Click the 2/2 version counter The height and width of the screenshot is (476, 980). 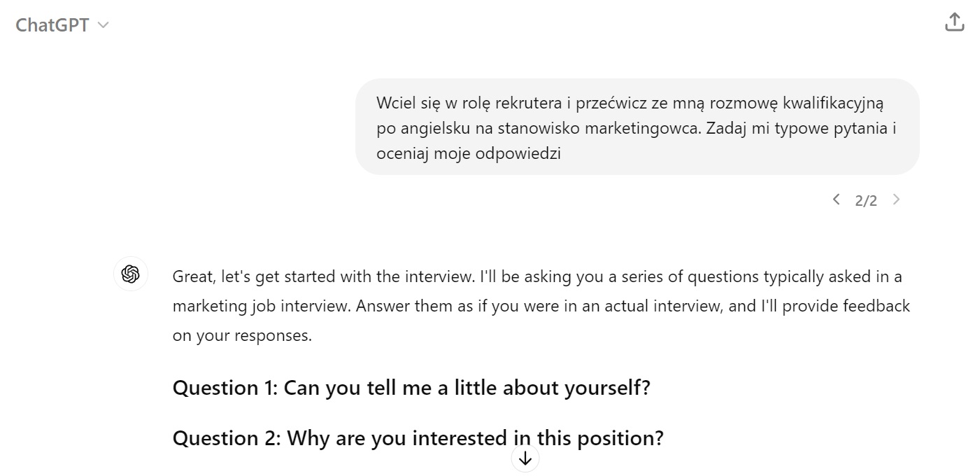pyautogui.click(x=866, y=201)
